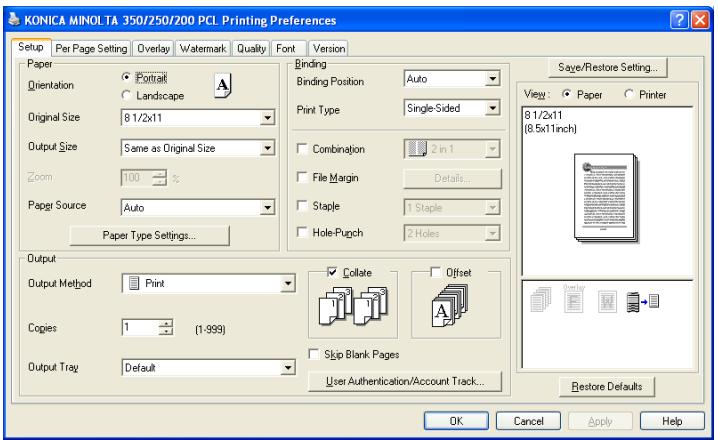Select Portrait orientation radio button
Screen dimensions: 718x440
126,77
